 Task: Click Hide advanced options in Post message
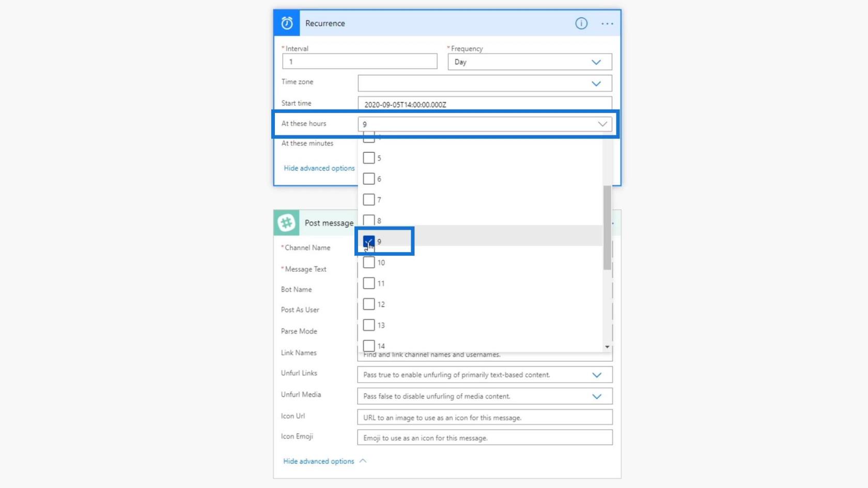(319, 461)
